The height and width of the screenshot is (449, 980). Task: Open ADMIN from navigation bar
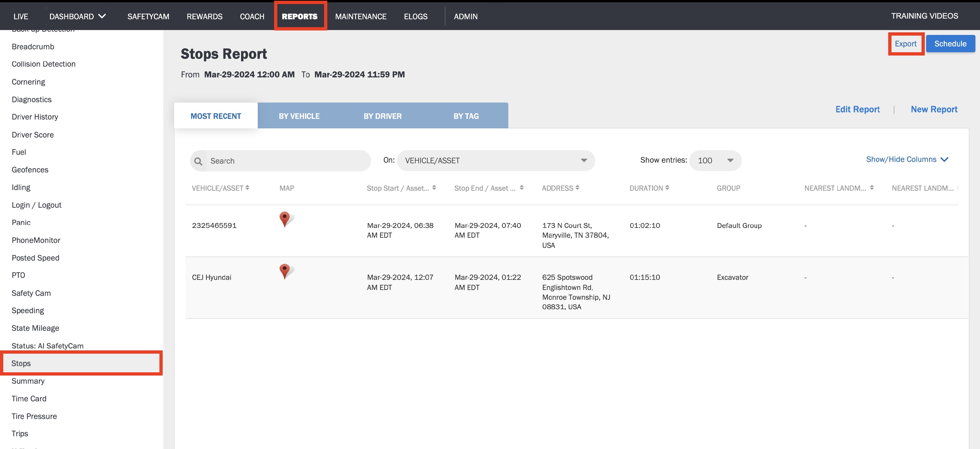pos(465,16)
